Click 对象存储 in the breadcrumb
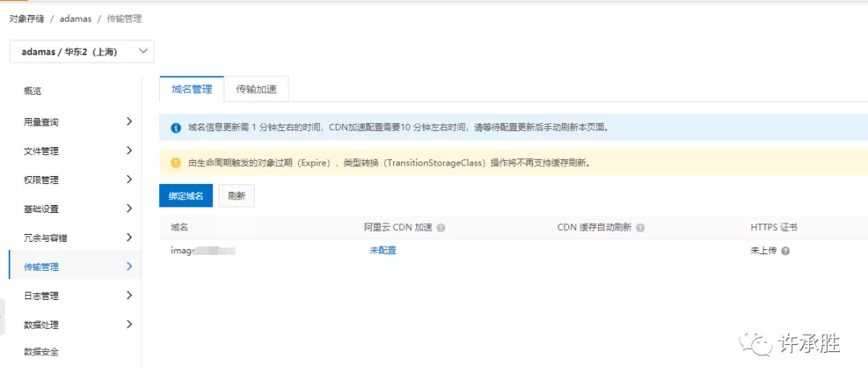Viewport: 868px width, 381px height. click(27, 18)
